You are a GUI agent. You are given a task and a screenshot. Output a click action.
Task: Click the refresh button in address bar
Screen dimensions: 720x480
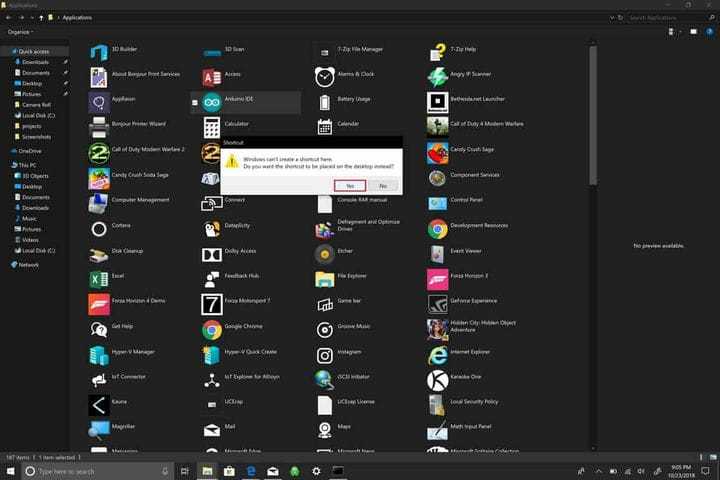click(x=620, y=17)
